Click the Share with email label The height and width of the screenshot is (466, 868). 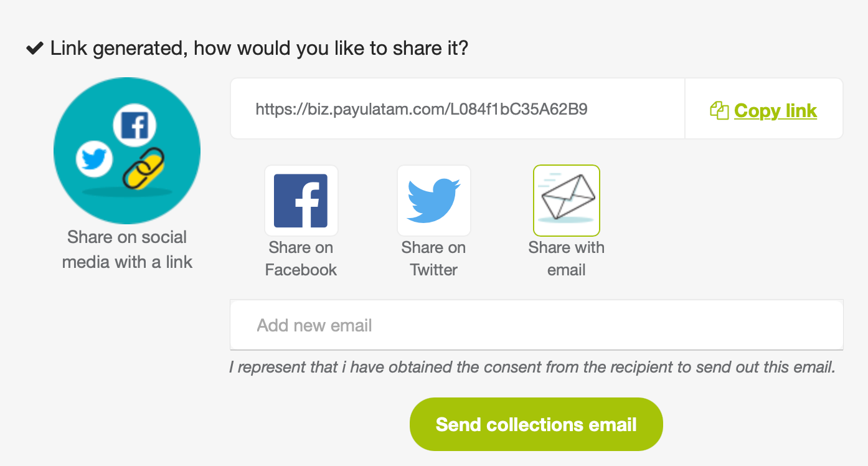tap(567, 259)
